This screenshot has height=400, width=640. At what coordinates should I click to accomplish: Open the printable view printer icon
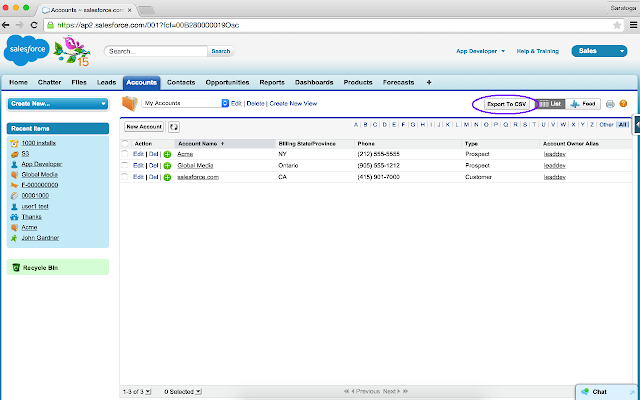(610, 104)
